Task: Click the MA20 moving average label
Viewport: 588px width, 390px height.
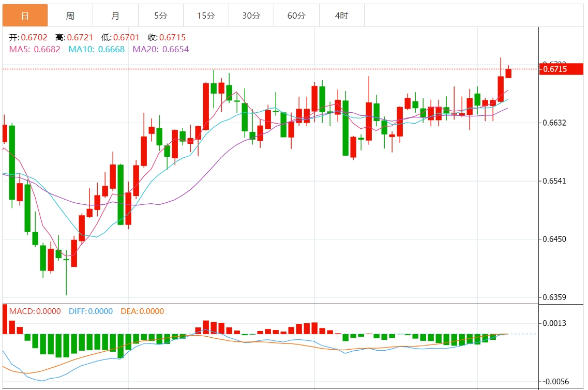Action: (x=161, y=49)
